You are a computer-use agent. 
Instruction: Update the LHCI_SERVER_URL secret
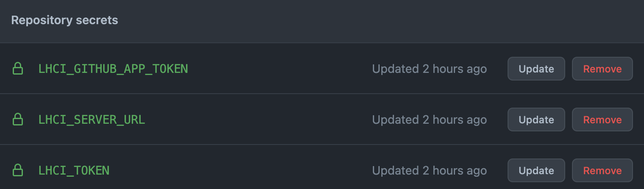point(536,120)
